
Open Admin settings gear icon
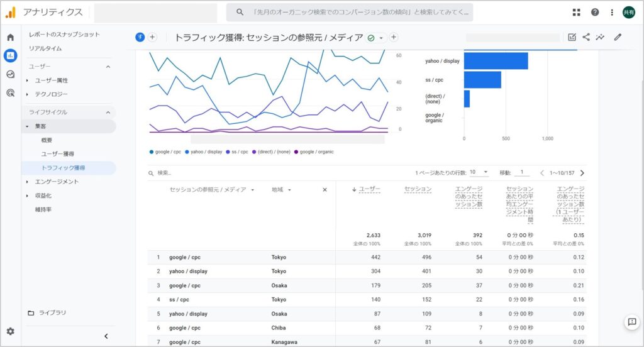11,331
